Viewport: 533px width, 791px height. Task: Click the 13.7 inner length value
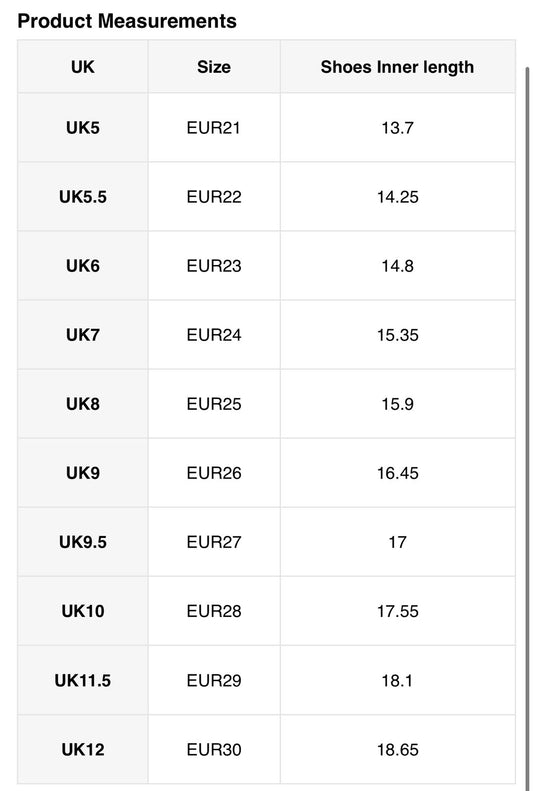(397, 128)
